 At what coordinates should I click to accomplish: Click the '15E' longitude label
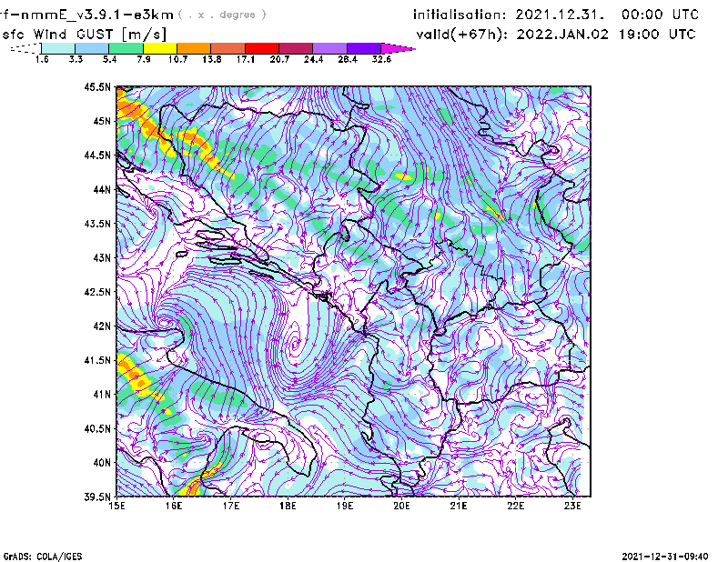pos(116,506)
